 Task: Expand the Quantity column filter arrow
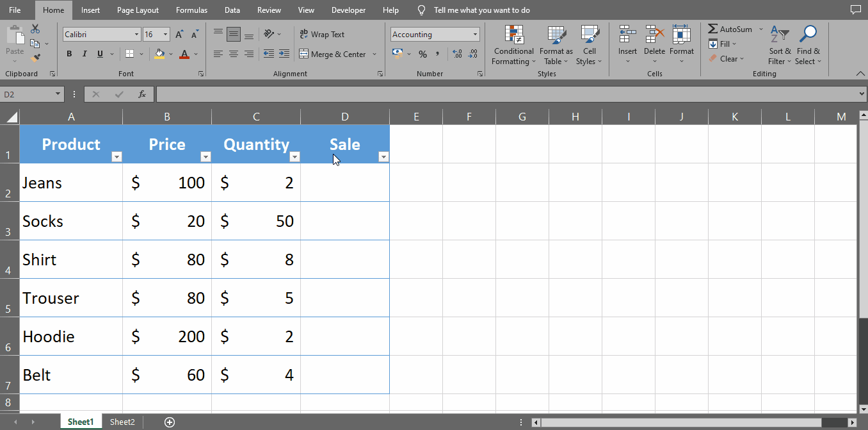point(294,156)
